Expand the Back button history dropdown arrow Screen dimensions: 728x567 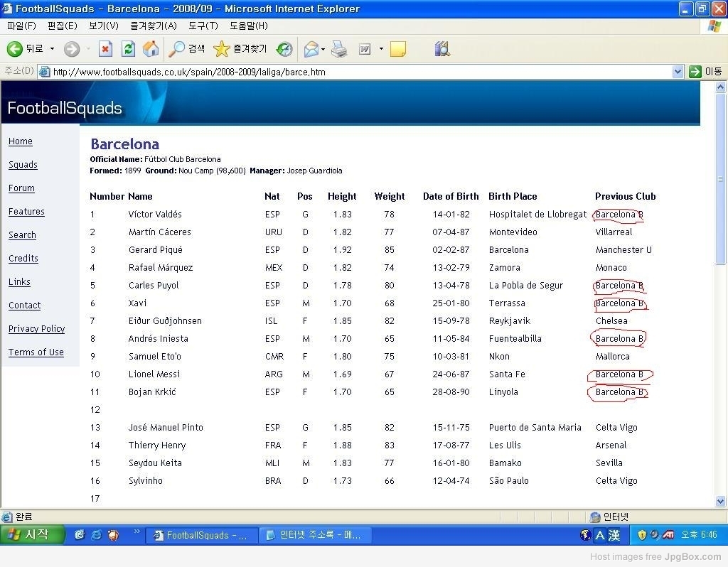pos(52,49)
